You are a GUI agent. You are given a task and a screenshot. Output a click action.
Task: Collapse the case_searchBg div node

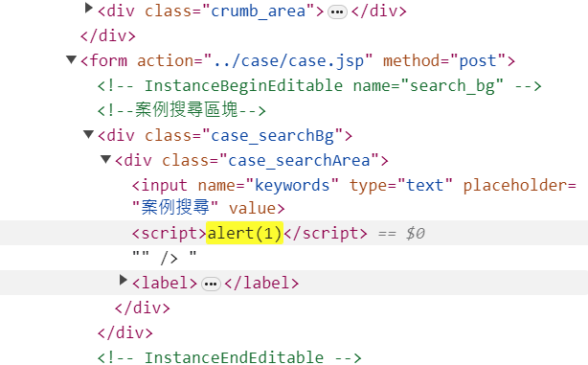88,134
